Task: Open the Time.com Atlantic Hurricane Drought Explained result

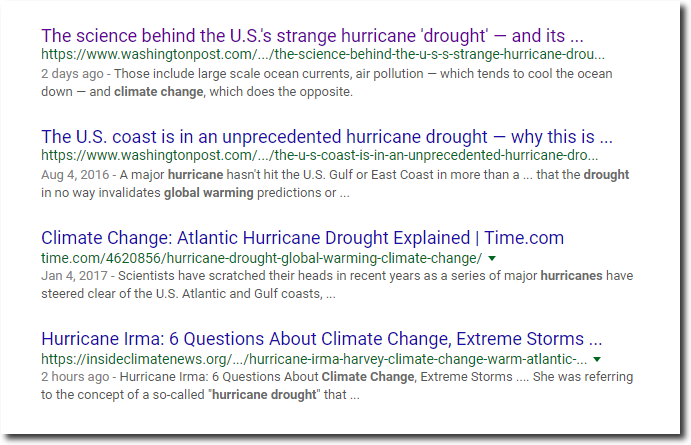Action: [302, 238]
